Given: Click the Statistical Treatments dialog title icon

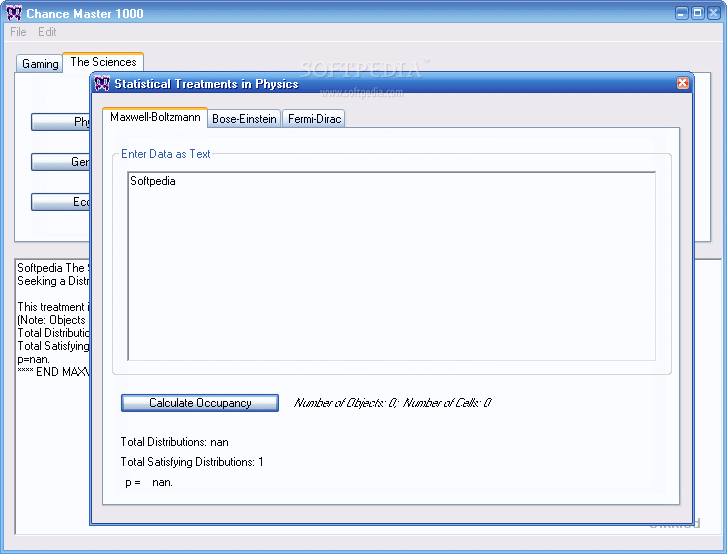Looking at the screenshot, I should 102,83.
